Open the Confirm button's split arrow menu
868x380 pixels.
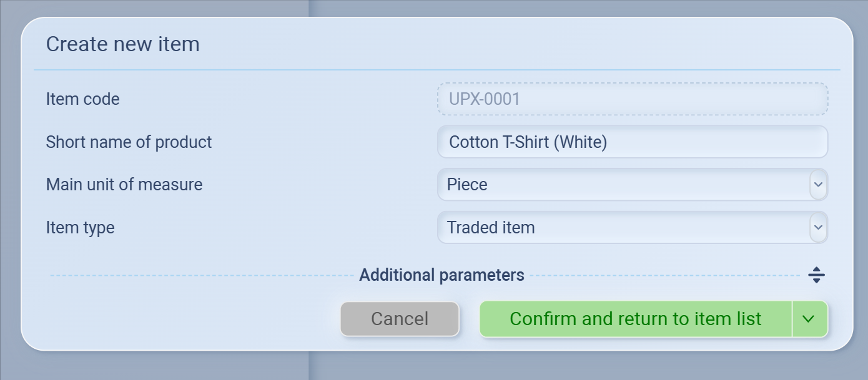click(809, 319)
